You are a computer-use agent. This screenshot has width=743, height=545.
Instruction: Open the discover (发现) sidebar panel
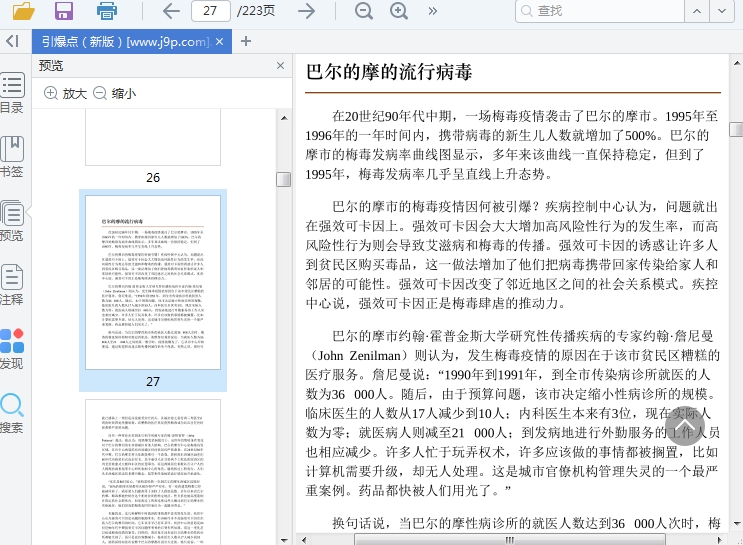click(12, 348)
